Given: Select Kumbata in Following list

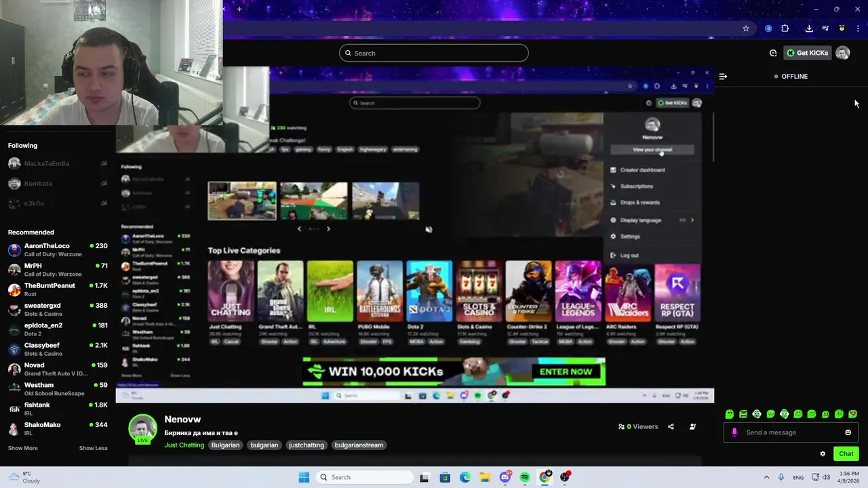Looking at the screenshot, I should [58, 183].
